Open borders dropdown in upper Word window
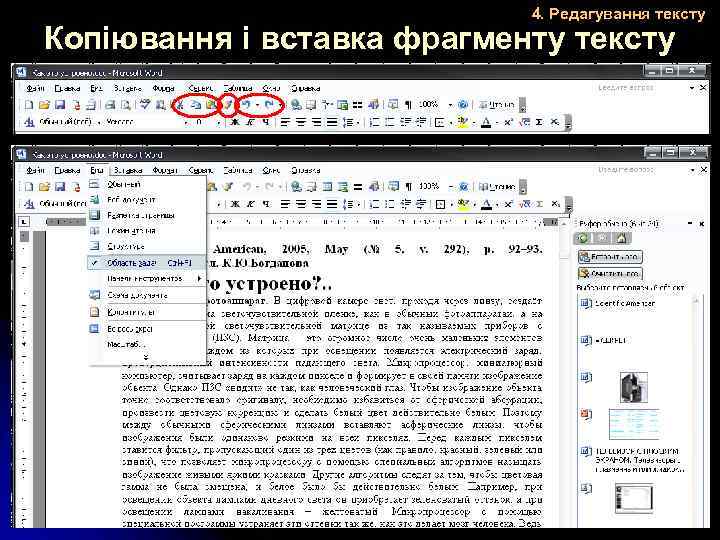This screenshot has height=540, width=720. [450, 122]
